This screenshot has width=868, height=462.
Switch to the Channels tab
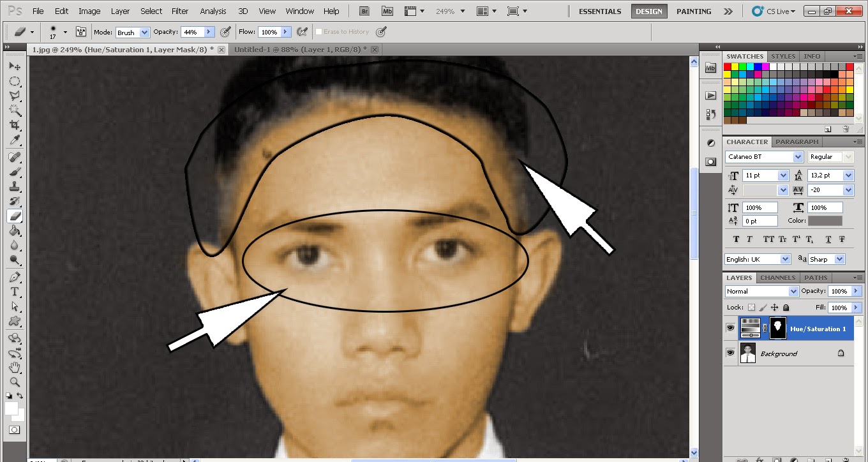pos(777,278)
